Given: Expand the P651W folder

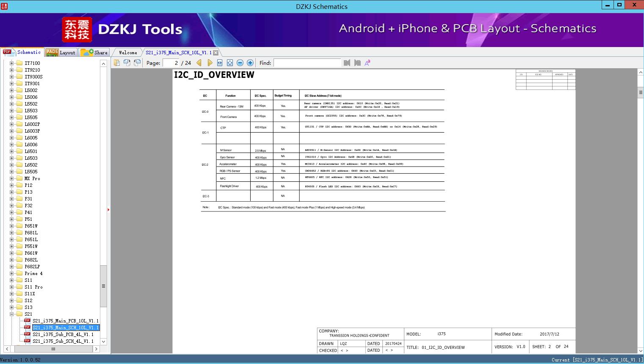Looking at the screenshot, I should (x=12, y=226).
